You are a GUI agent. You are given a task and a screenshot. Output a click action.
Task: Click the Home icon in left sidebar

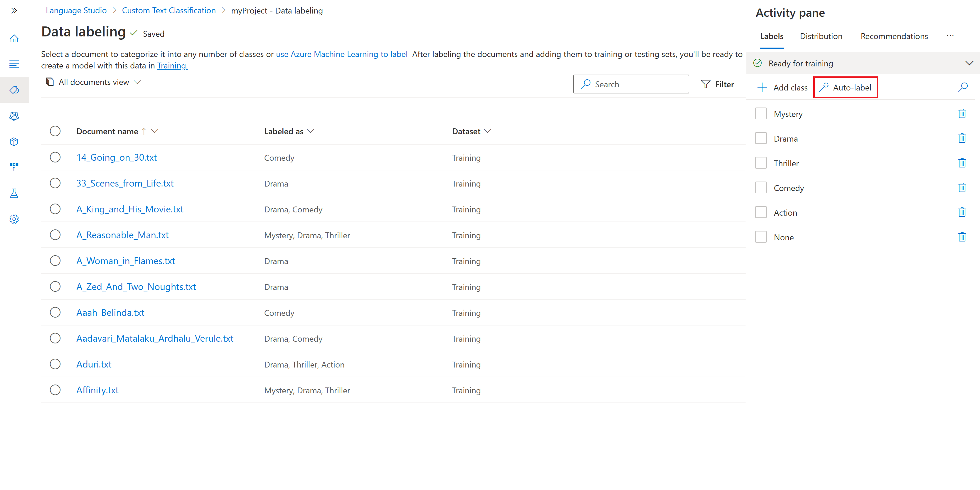[x=14, y=38]
